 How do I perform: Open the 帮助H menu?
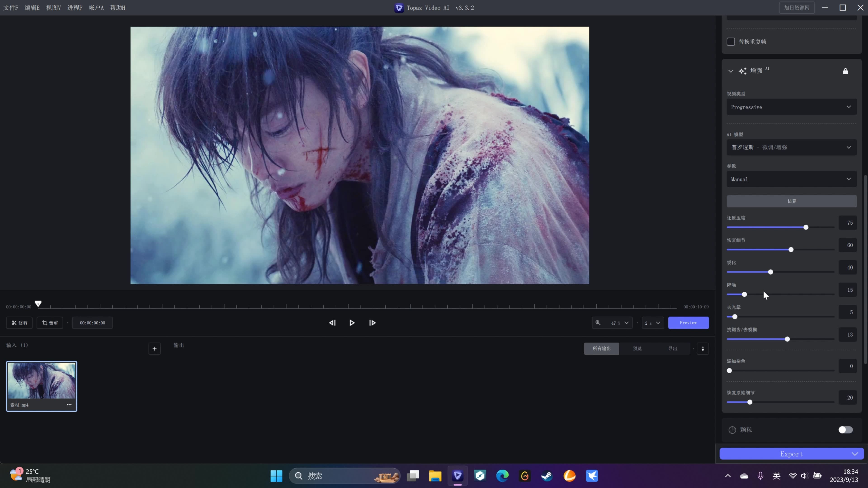[x=118, y=8]
